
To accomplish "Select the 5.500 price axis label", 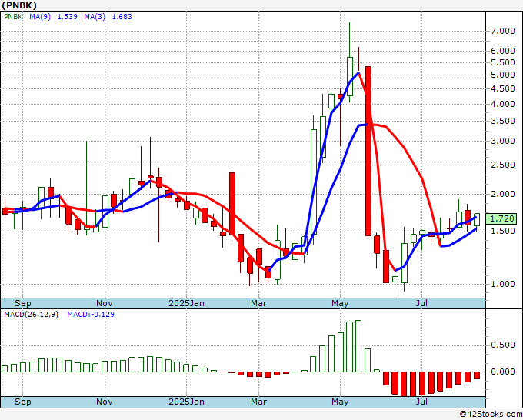I will tap(503, 63).
